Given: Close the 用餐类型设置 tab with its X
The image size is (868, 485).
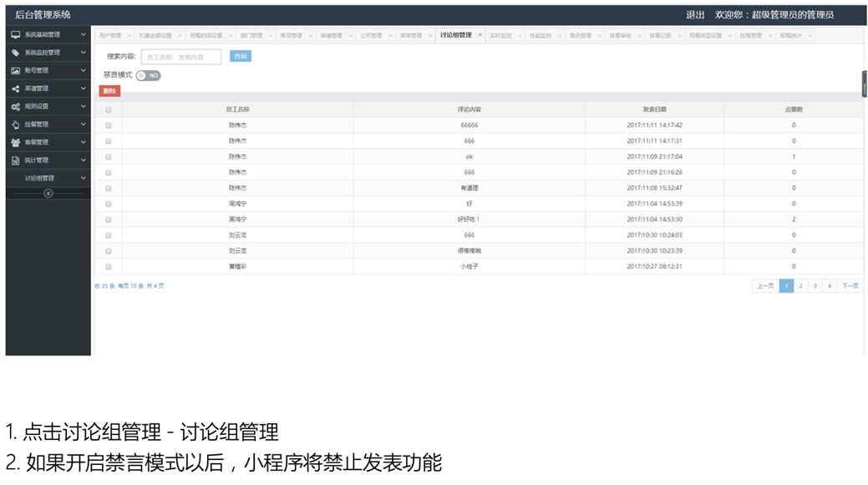Looking at the screenshot, I should [730, 35].
